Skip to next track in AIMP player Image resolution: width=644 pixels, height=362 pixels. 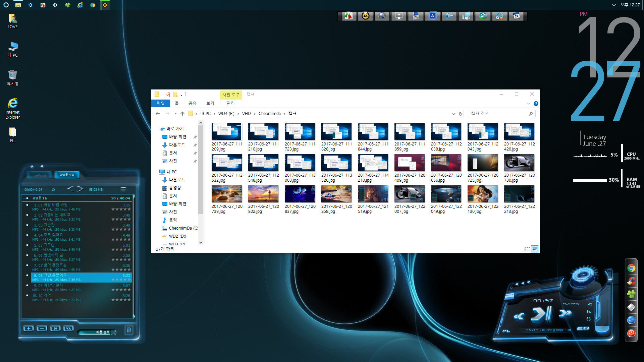click(565, 313)
